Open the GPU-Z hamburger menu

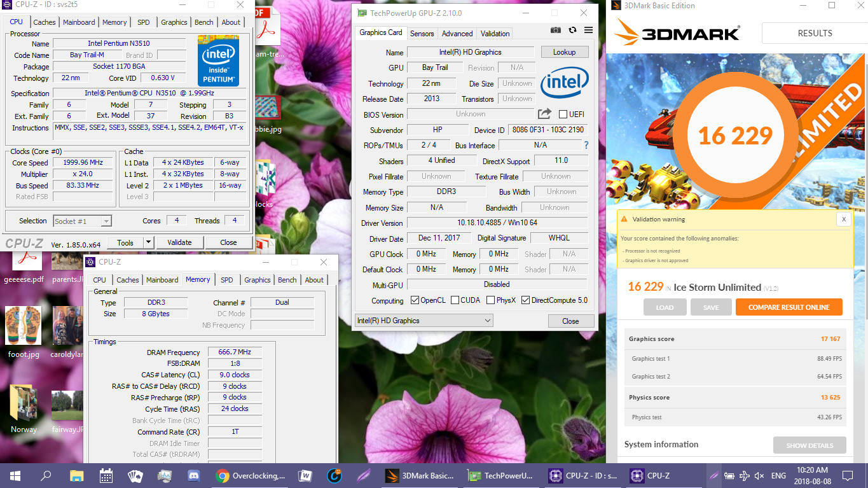[x=588, y=30]
